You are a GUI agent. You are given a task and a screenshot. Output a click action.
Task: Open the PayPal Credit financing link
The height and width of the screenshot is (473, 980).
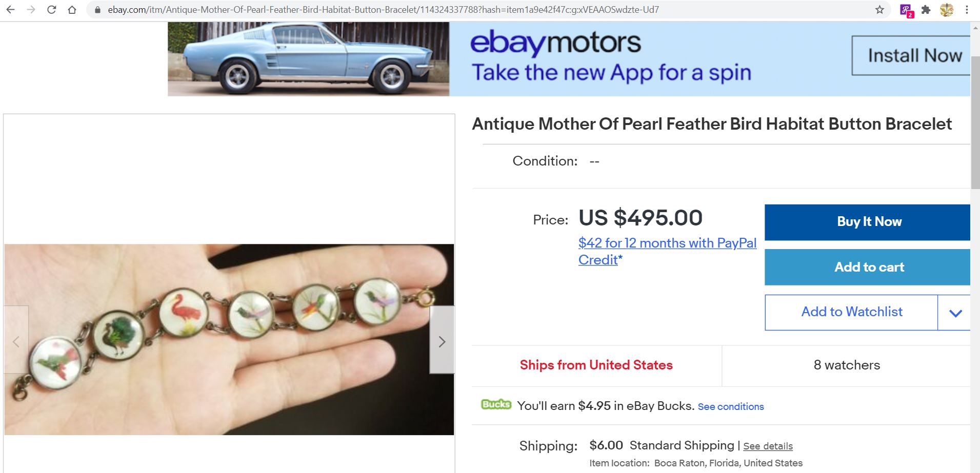click(667, 251)
